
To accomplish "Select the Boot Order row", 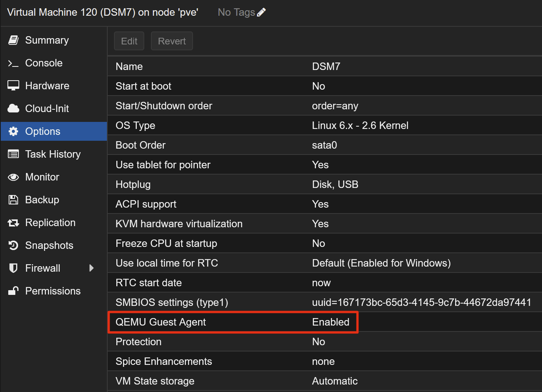I will (324, 145).
